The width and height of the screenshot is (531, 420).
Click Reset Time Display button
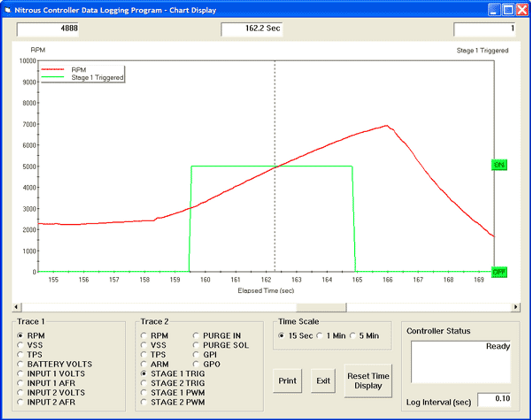[368, 381]
